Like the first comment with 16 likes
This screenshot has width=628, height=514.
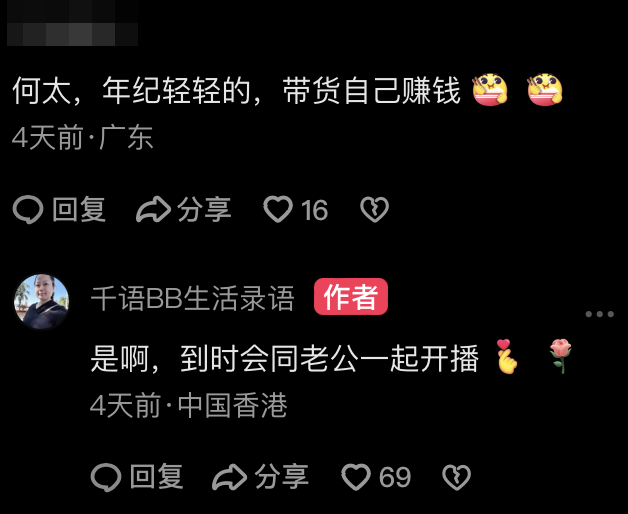[278, 209]
